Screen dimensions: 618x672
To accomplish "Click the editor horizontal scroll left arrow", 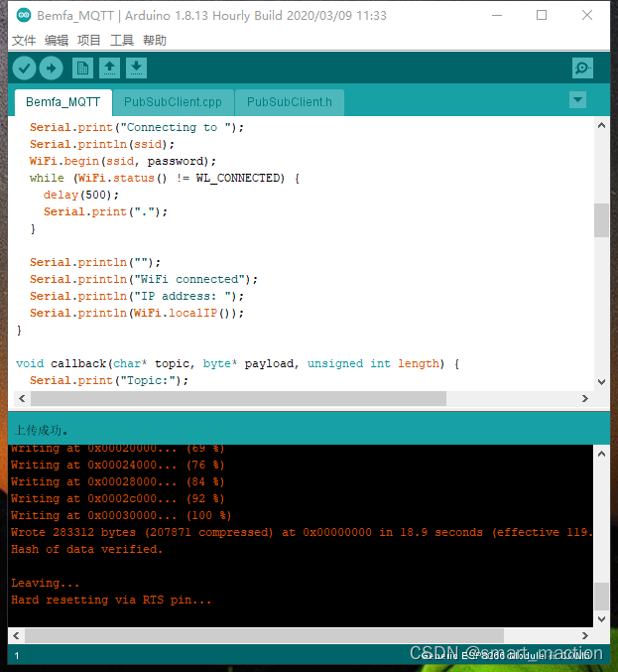I will coord(22,399).
